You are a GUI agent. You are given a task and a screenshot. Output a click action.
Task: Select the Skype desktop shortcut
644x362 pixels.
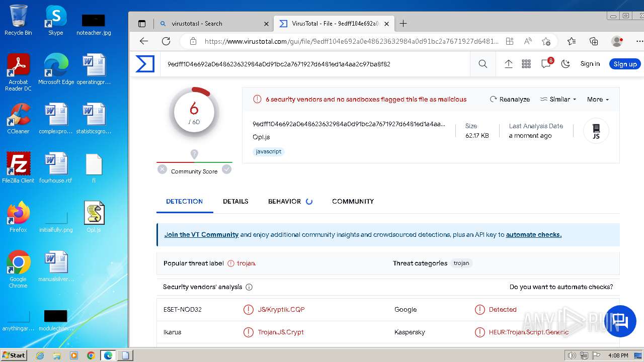click(x=55, y=20)
